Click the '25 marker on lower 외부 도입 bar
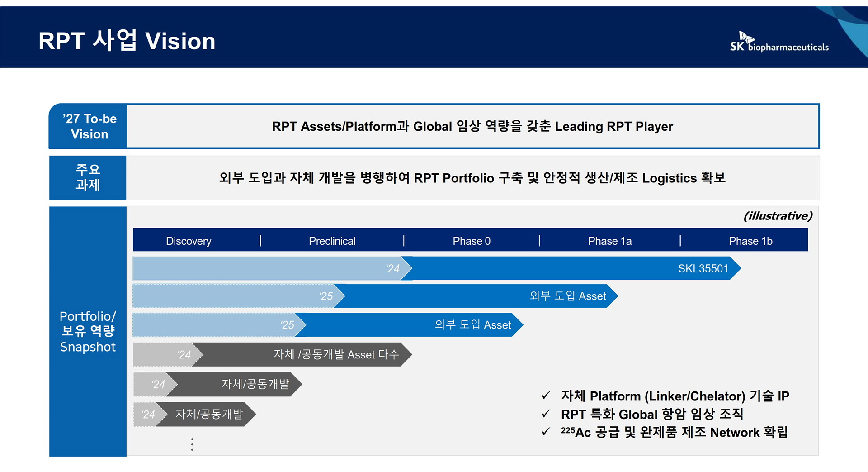 pos(287,325)
